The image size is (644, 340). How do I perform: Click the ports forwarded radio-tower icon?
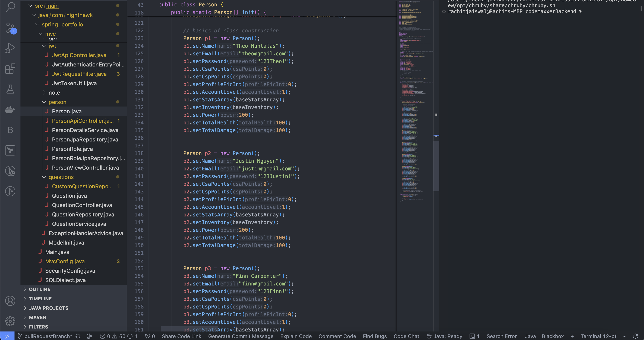(150, 336)
